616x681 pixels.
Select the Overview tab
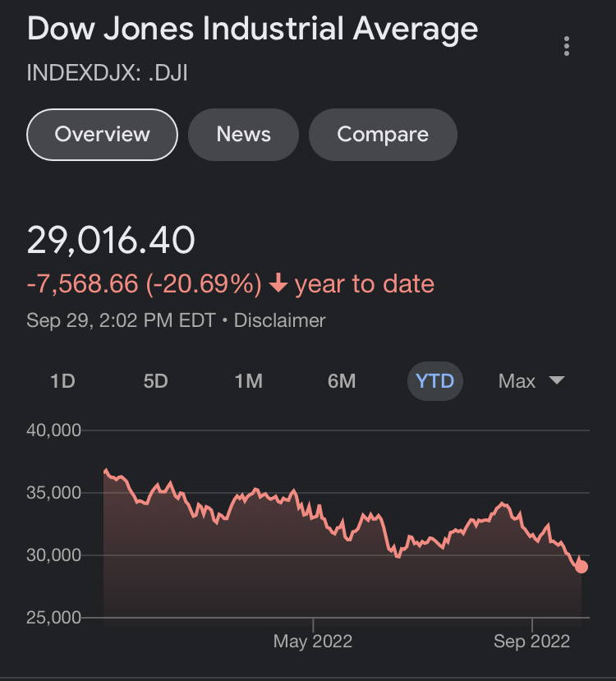tap(103, 134)
